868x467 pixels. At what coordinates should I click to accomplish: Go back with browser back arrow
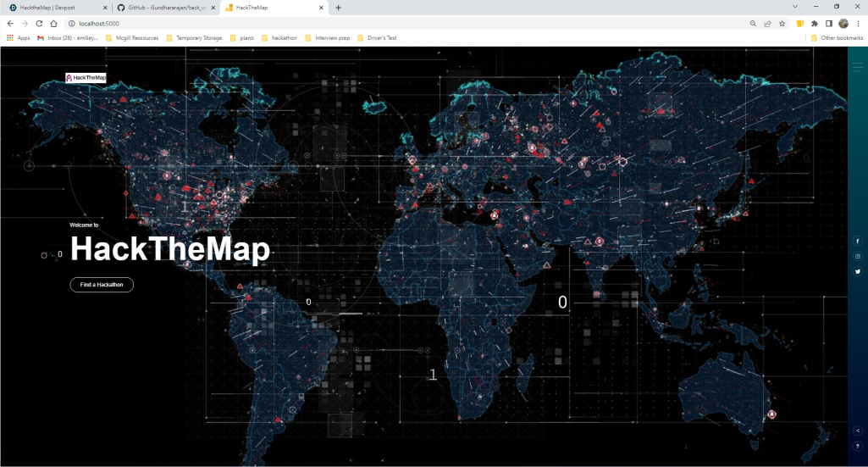point(10,23)
